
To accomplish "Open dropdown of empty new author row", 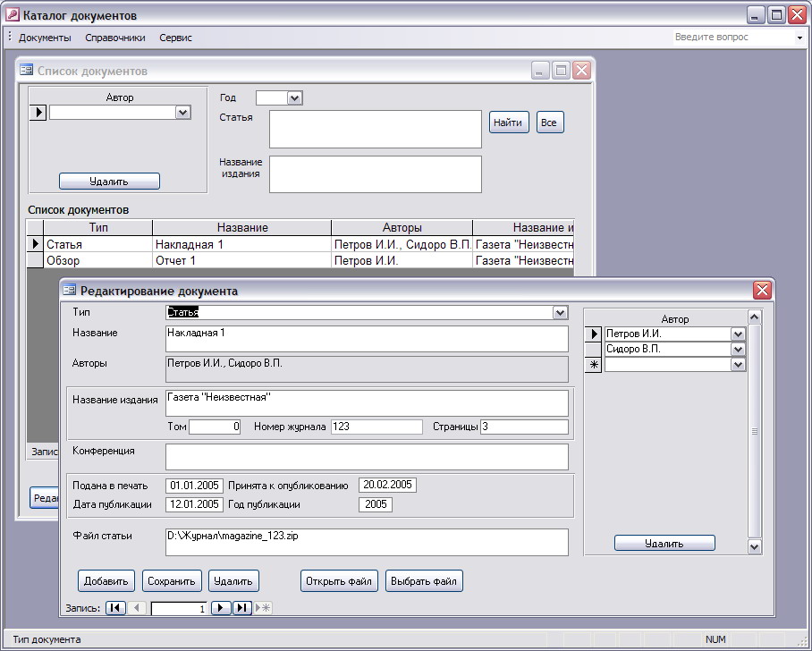I will [738, 365].
